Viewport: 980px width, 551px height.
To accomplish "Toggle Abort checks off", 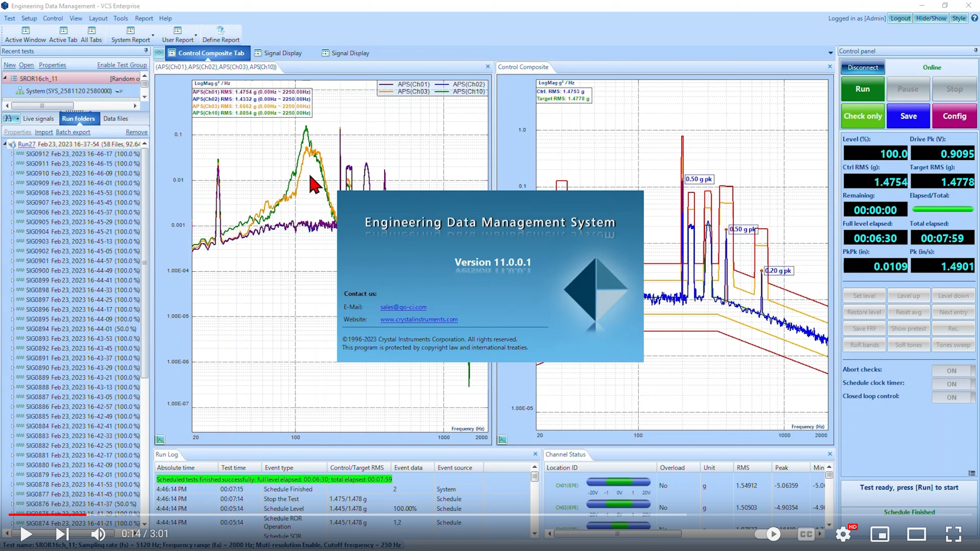I will 953,370.
